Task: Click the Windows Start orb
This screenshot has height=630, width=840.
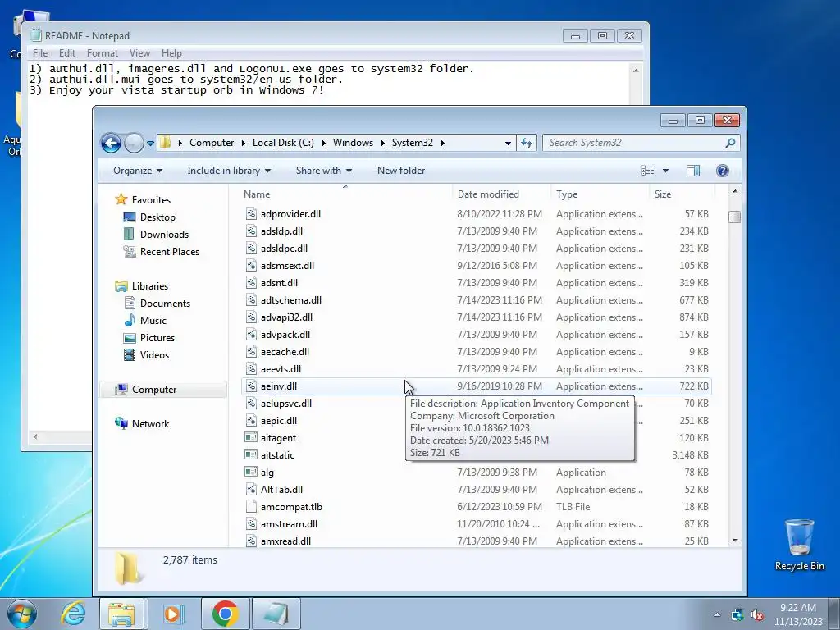Action: point(22,614)
